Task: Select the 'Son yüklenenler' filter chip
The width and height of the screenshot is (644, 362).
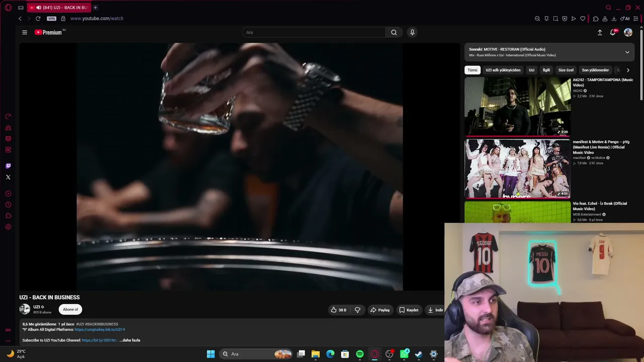Action: point(595,70)
